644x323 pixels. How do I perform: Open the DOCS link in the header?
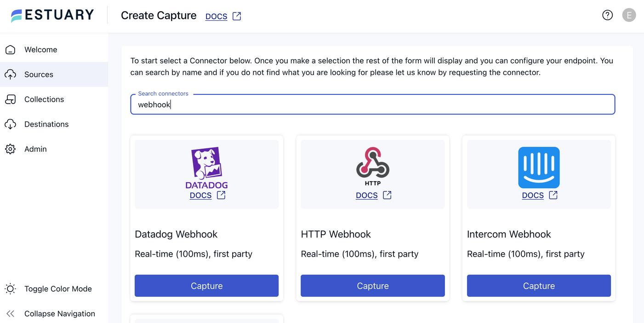[216, 16]
